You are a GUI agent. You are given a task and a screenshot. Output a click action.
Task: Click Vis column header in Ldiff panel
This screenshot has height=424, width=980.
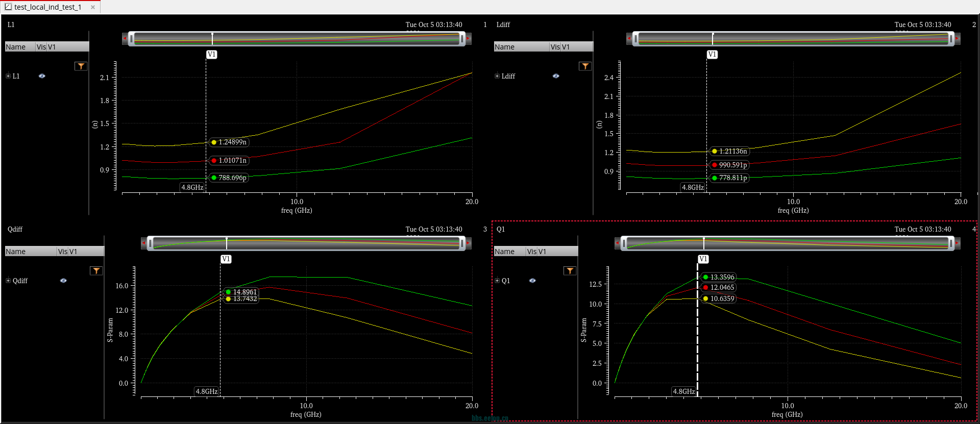tap(555, 47)
